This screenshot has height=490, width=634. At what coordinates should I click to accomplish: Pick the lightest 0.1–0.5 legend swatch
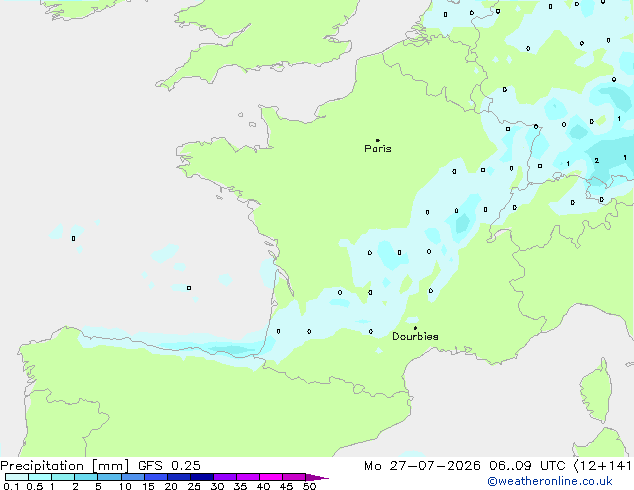[17, 477]
